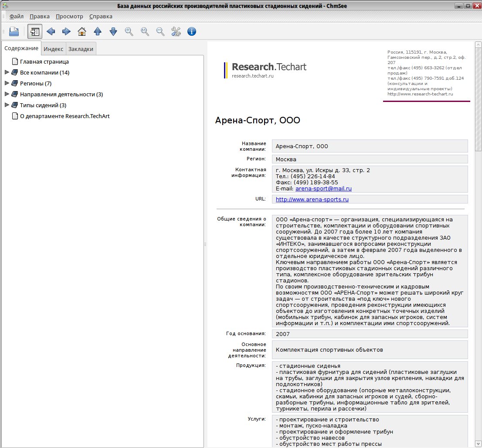Go to next page with down arrow

(113, 31)
